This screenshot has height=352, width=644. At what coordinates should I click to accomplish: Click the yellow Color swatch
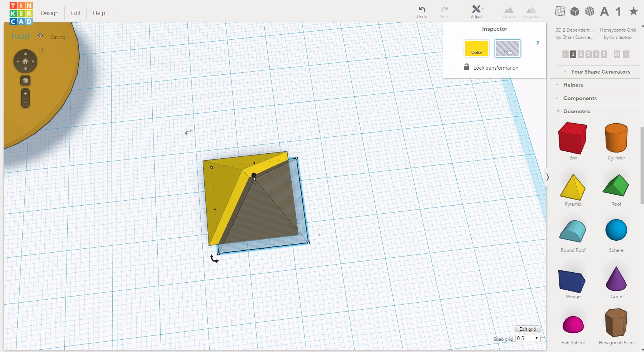point(476,49)
